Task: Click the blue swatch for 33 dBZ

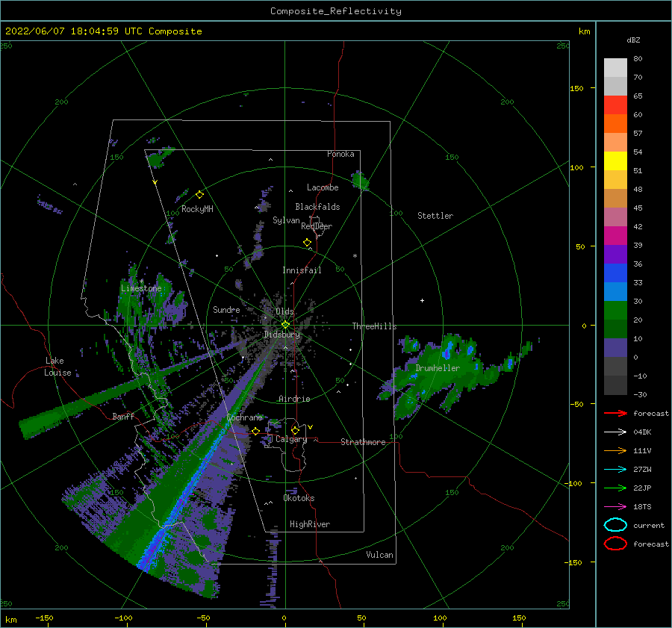Action: (x=615, y=273)
